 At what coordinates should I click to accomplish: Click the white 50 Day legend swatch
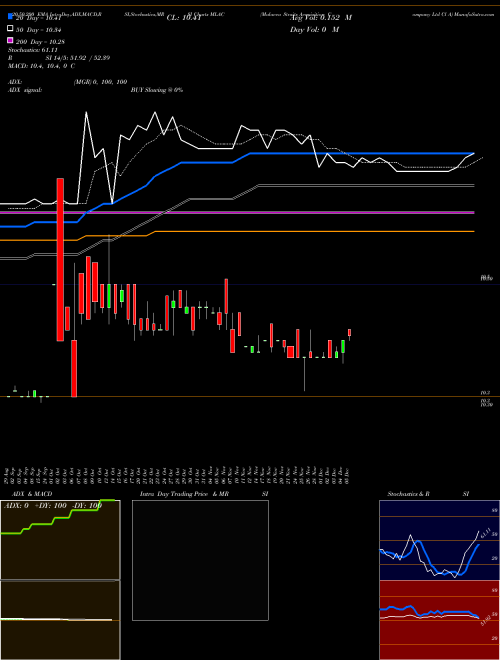click(11, 29)
